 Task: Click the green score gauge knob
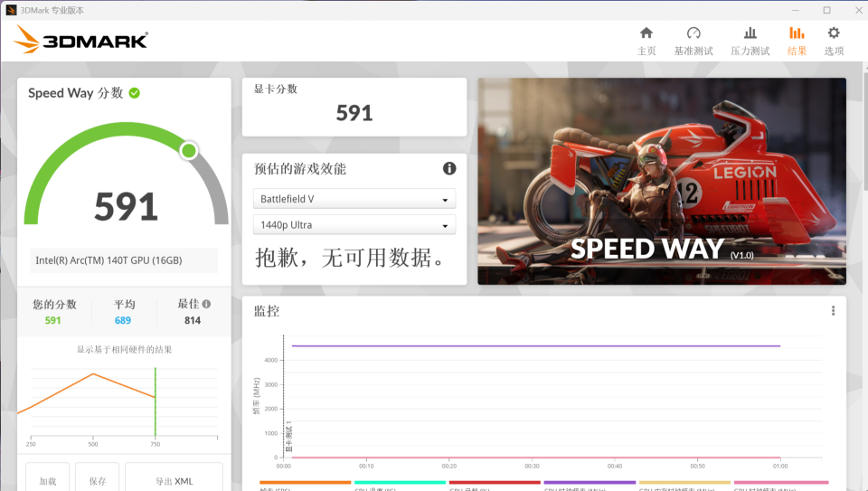point(189,151)
